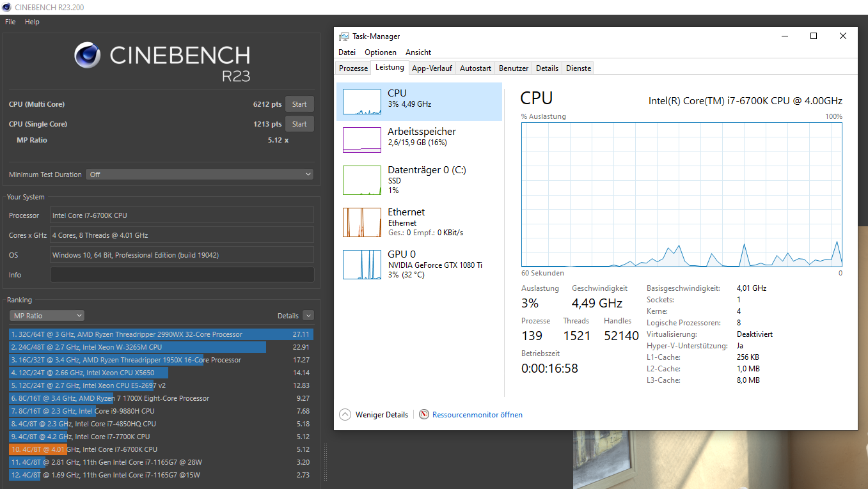Click the Virtualisierung value Deaktiviert

click(x=755, y=334)
